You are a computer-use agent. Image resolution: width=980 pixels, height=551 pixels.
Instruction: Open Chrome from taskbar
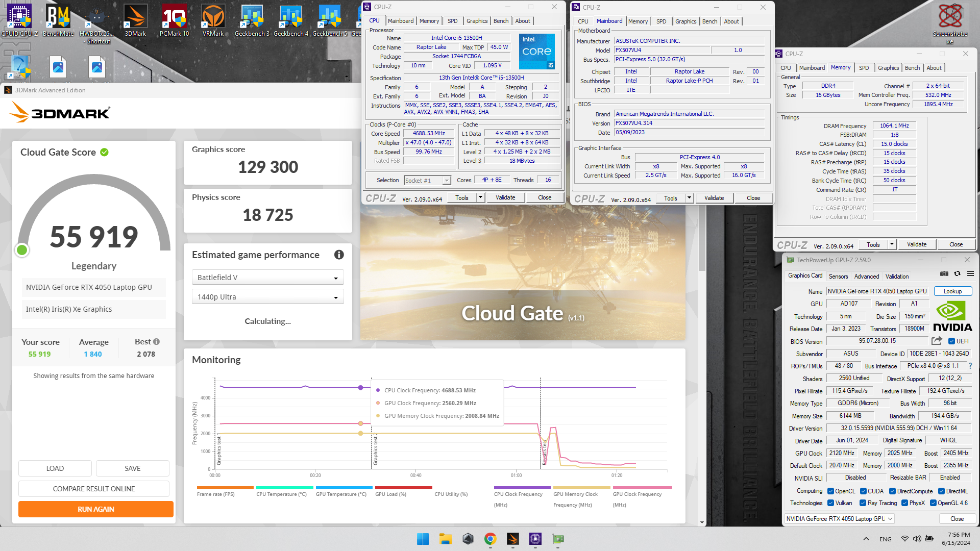491,539
